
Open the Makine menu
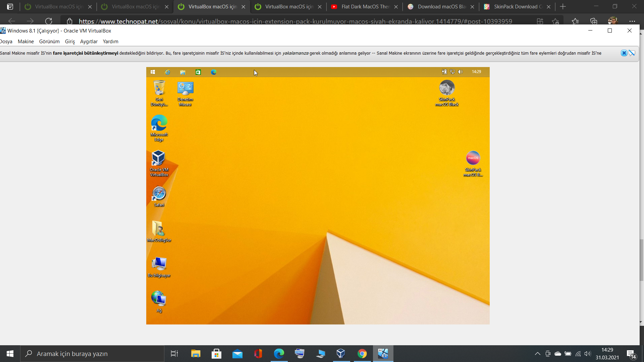tap(25, 42)
